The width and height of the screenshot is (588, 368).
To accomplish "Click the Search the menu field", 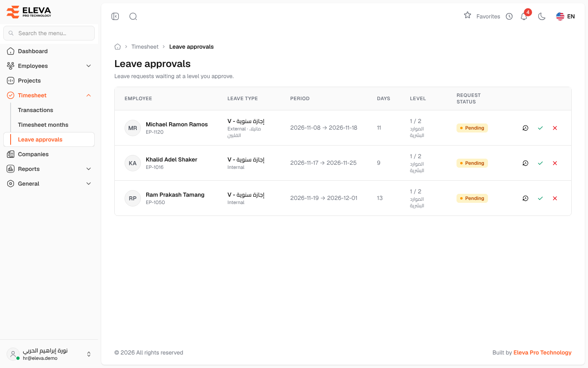I will (49, 33).
